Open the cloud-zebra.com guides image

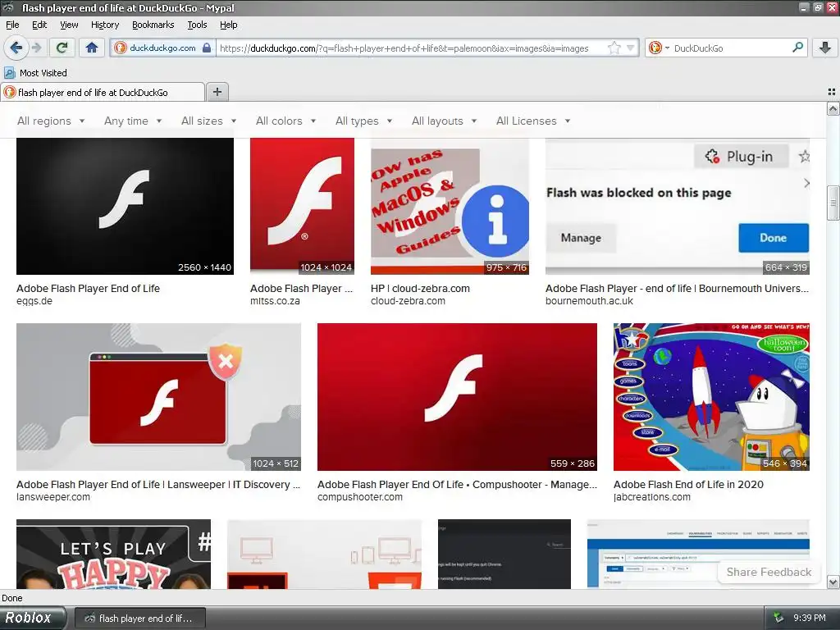pyautogui.click(x=450, y=206)
